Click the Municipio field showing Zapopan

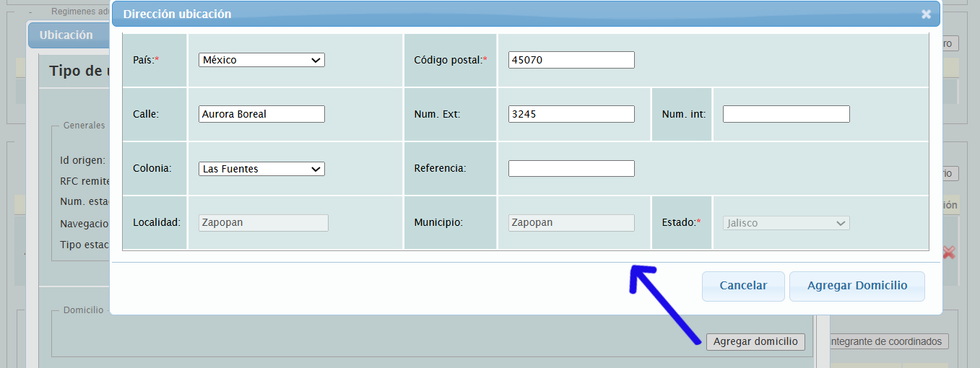click(571, 223)
